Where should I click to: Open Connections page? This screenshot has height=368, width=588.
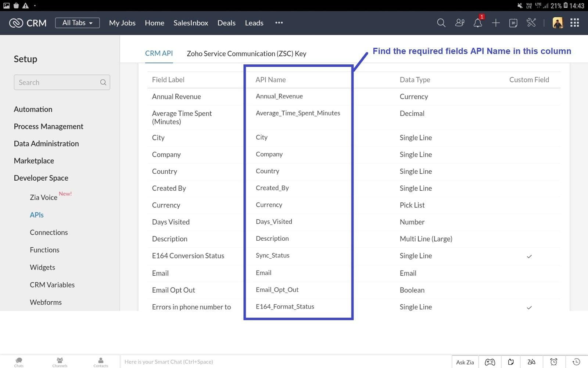pos(49,233)
